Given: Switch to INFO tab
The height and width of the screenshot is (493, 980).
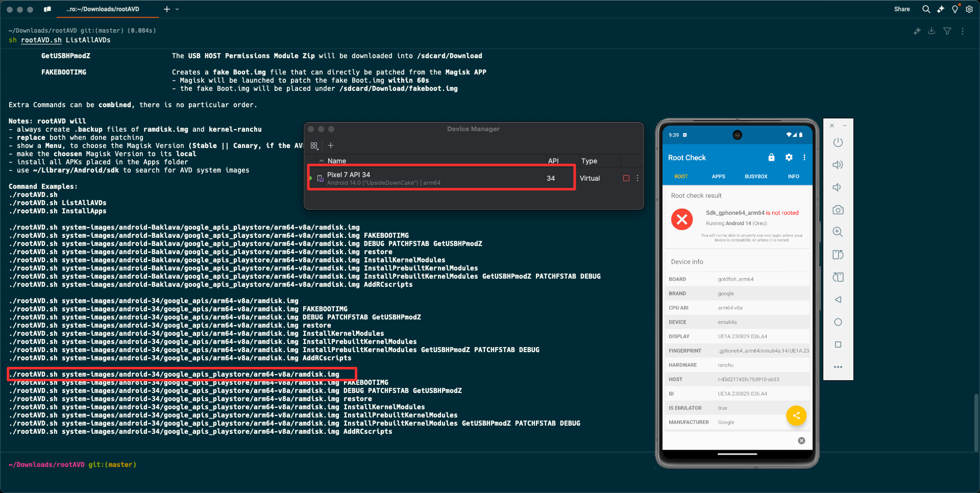Looking at the screenshot, I should (794, 177).
